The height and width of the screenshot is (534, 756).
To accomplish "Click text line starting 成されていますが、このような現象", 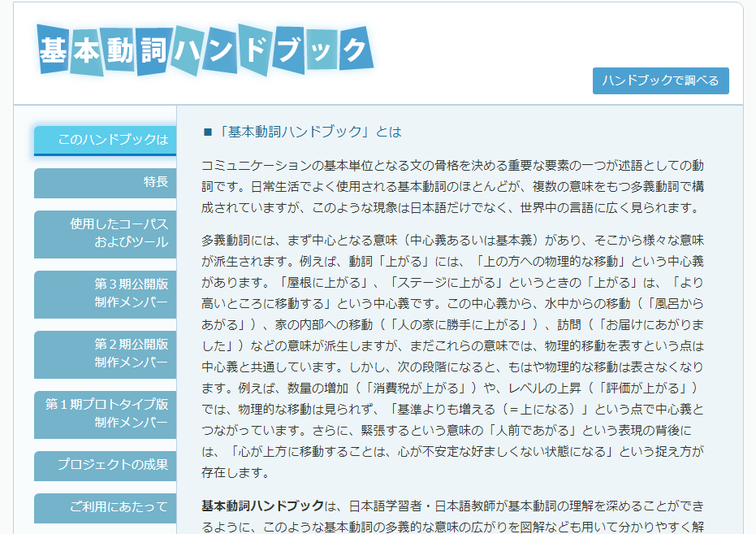I will 451,208.
